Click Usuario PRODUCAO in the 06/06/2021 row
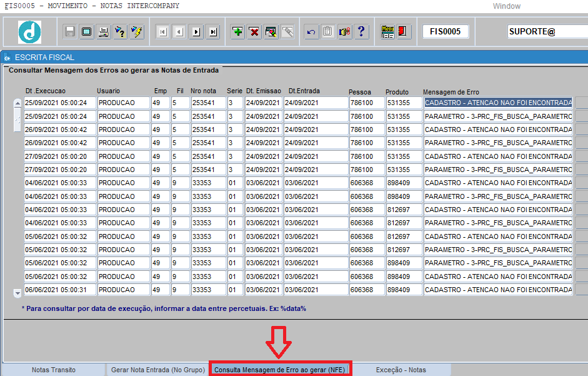588x376 pixels. click(123, 290)
